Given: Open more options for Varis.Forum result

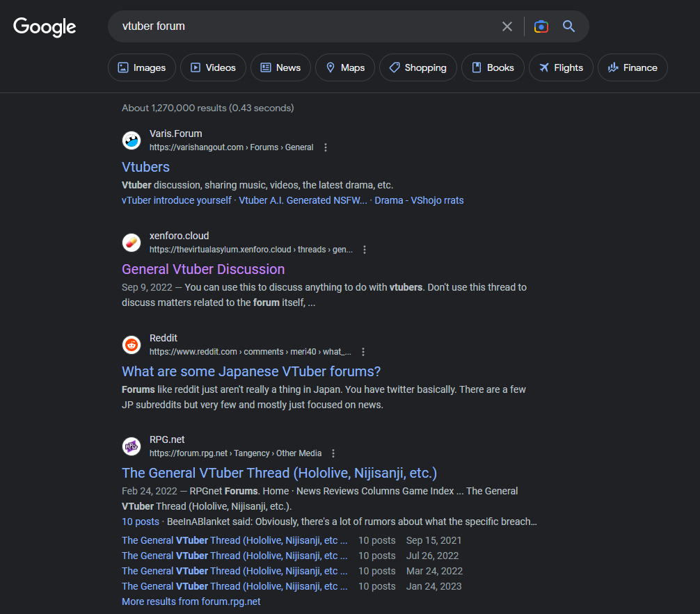Looking at the screenshot, I should (326, 147).
